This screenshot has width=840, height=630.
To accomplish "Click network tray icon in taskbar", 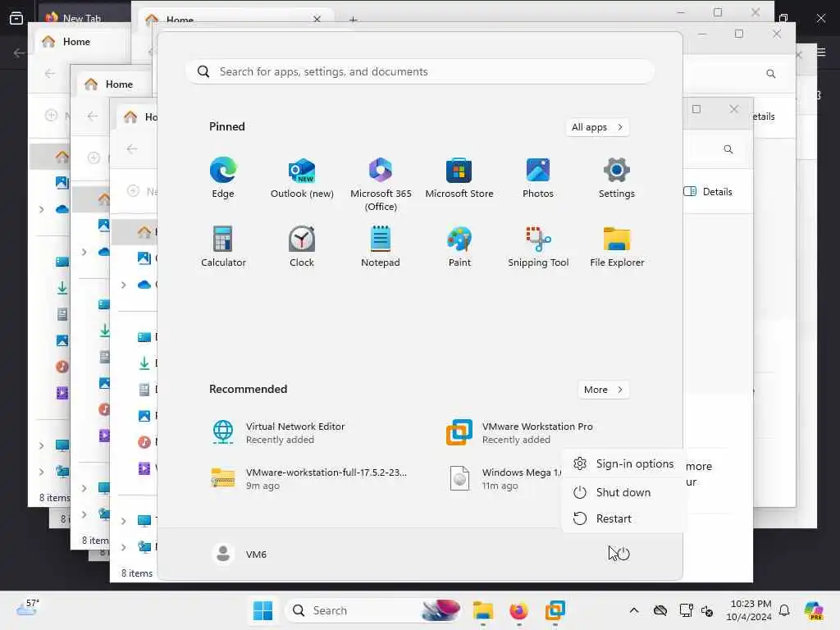I will coord(687,610).
